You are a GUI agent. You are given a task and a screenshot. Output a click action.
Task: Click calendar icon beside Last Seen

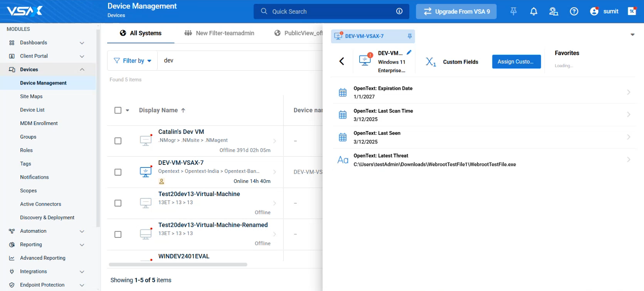(343, 137)
